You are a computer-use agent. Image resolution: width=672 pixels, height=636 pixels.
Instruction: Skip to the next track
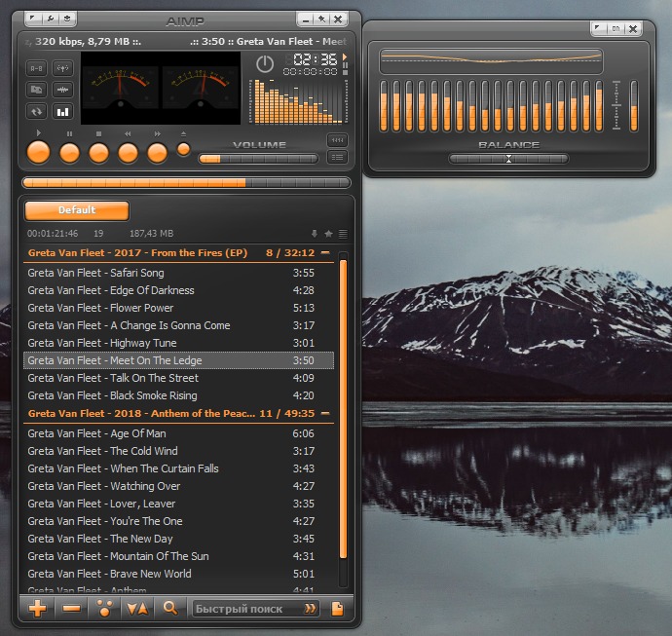coord(157,153)
